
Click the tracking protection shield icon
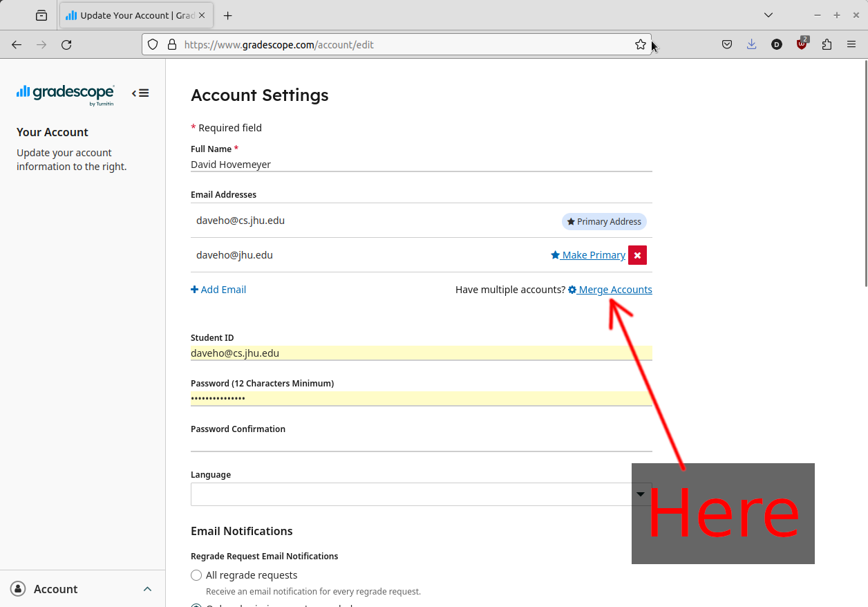click(152, 44)
